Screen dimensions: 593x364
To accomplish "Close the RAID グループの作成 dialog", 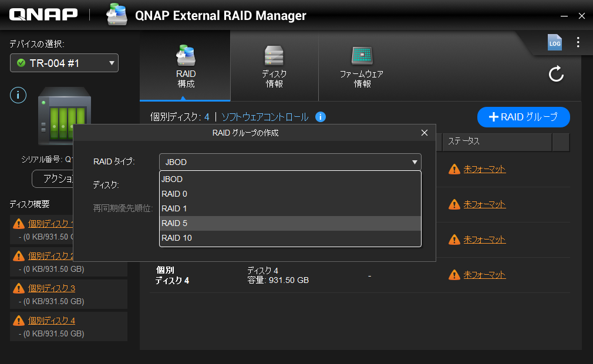I will (424, 133).
